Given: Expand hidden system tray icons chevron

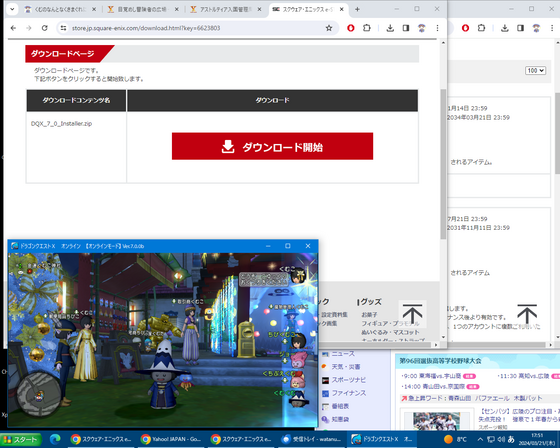Looking at the screenshot, I should click(480, 439).
